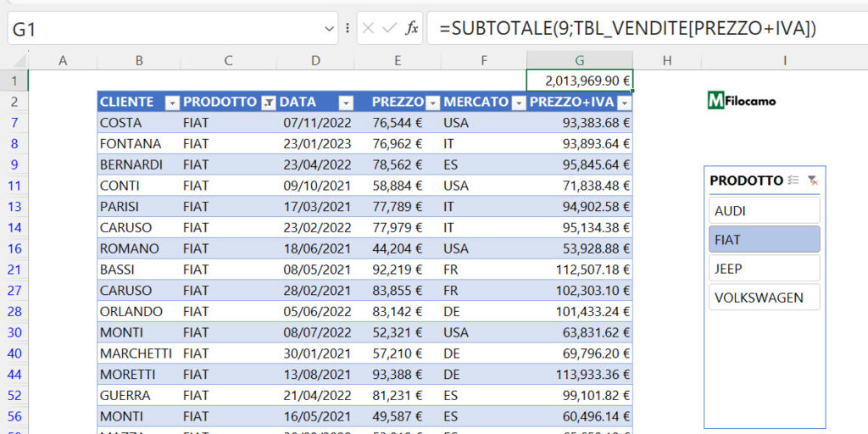Screen dimensions: 868x434
Task: Toggle multi-select in PRODOTTO slicer
Action: tap(793, 181)
